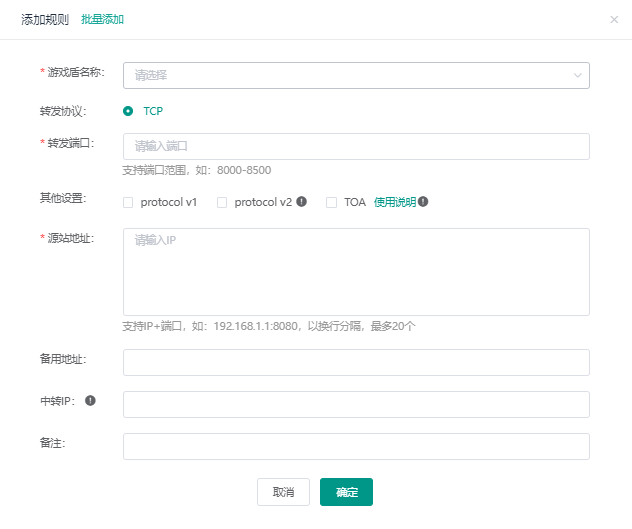Click the 备用地址 input box
The image size is (632, 529).
[355, 362]
